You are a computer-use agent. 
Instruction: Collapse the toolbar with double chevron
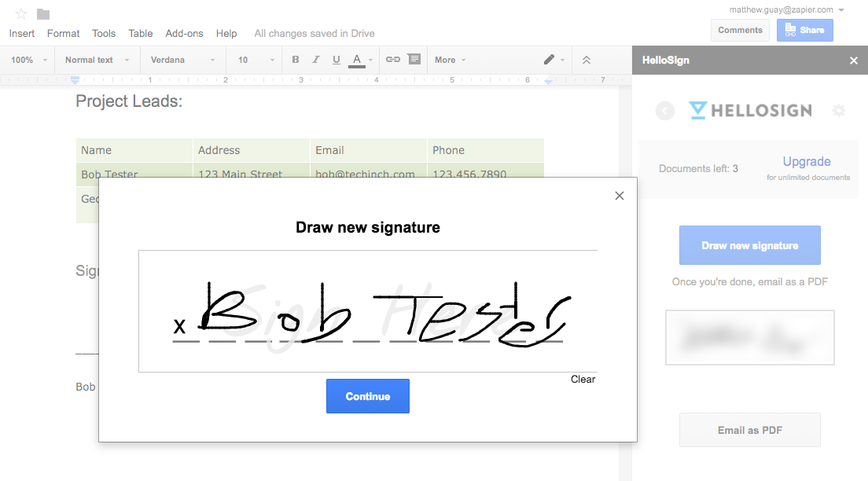click(x=586, y=60)
